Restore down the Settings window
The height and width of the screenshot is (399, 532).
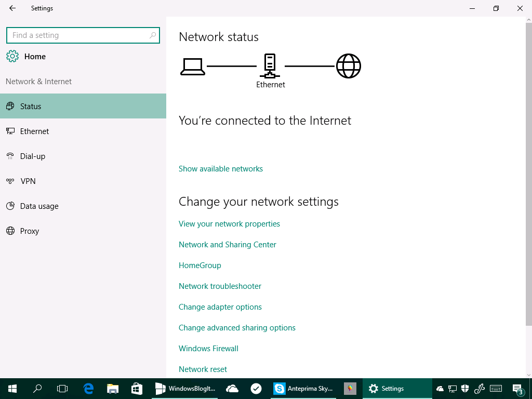point(496,8)
